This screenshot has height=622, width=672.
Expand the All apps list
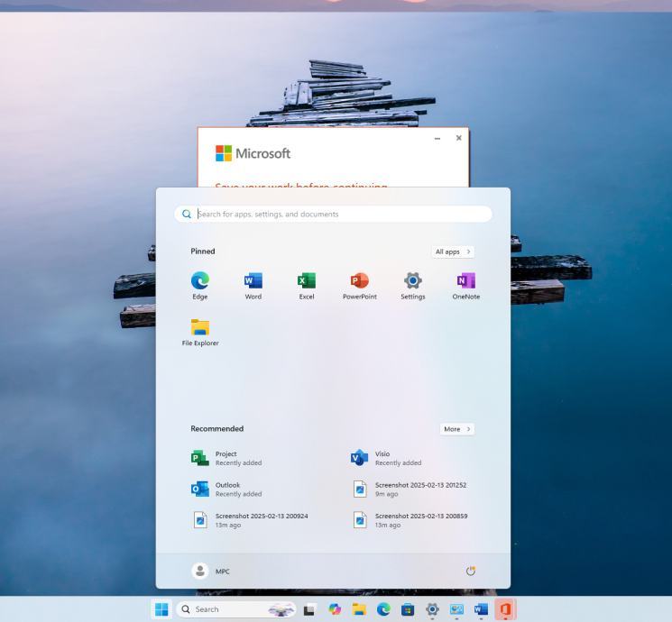pyautogui.click(x=453, y=252)
